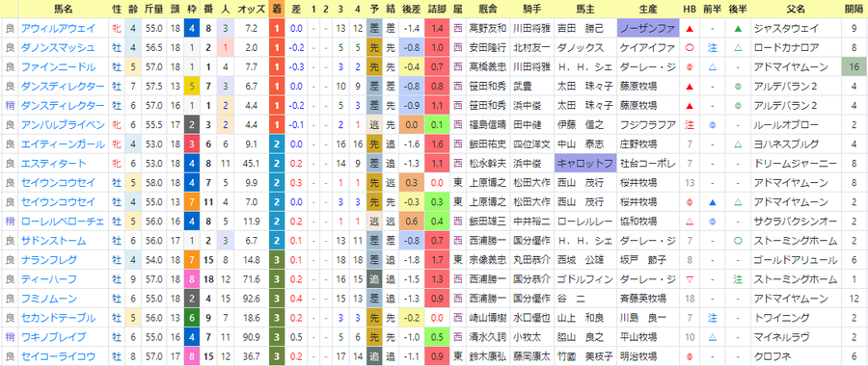Select the sire name サクラバクシンオー
868x366 pixels.
[x=795, y=222]
